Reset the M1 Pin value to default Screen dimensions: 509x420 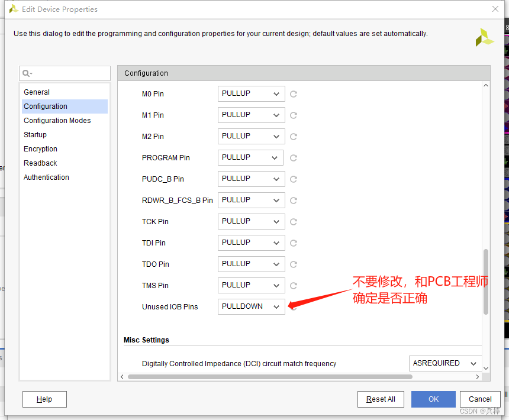click(294, 115)
